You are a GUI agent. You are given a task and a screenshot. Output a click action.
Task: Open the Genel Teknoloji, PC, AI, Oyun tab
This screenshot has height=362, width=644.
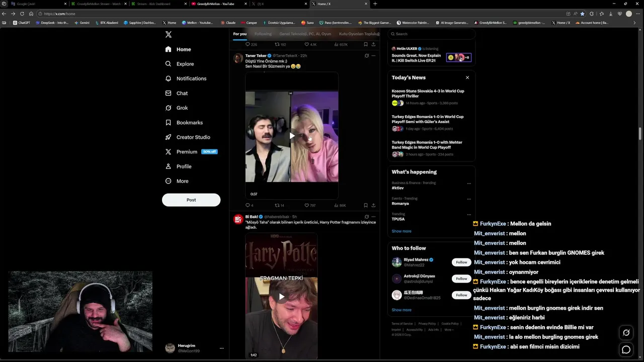305,34
